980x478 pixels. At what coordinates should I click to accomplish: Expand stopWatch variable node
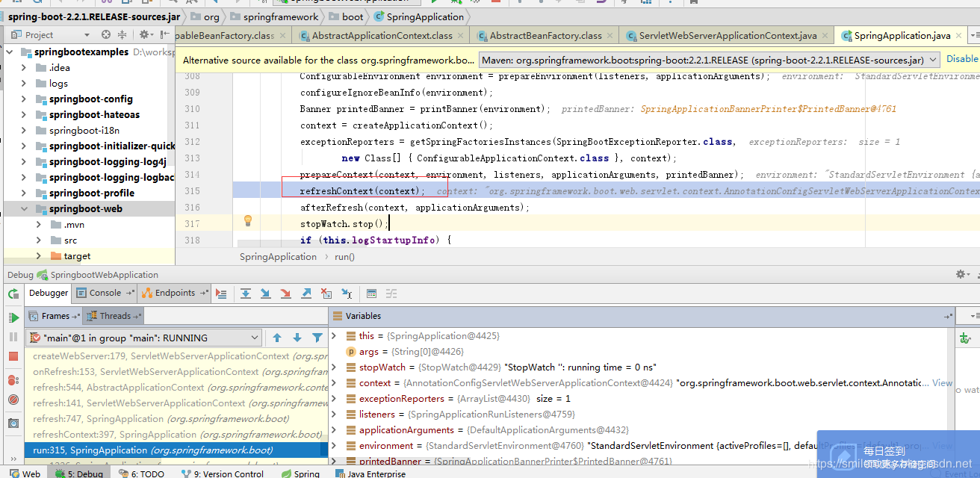click(334, 367)
